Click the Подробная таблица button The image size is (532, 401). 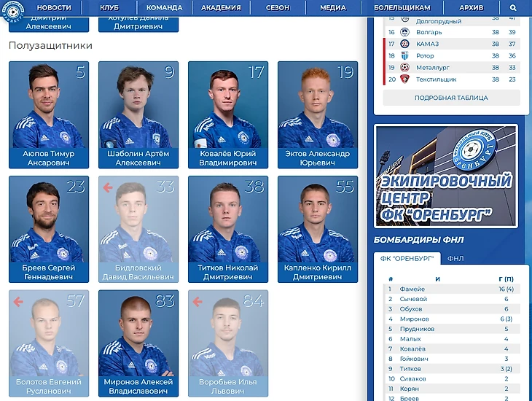tap(451, 98)
